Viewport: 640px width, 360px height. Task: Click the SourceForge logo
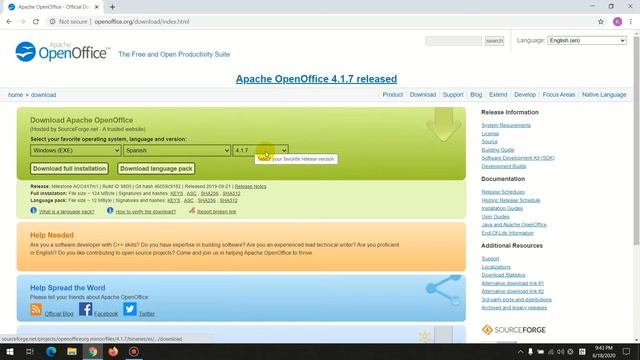click(x=514, y=330)
